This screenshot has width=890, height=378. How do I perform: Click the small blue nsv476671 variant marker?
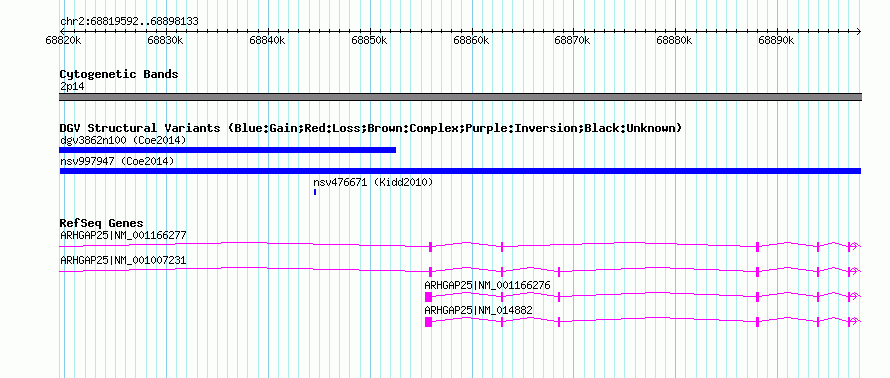[x=315, y=192]
